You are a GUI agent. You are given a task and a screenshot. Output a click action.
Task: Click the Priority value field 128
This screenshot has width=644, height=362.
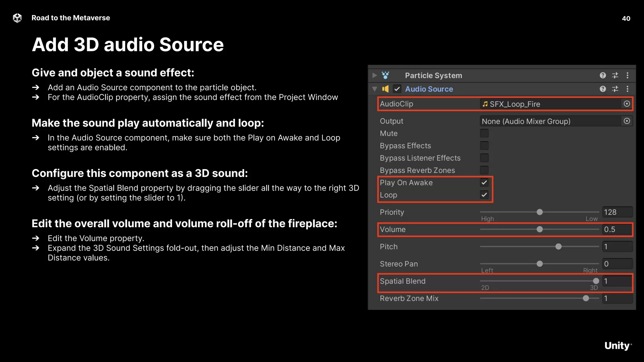tap(617, 212)
